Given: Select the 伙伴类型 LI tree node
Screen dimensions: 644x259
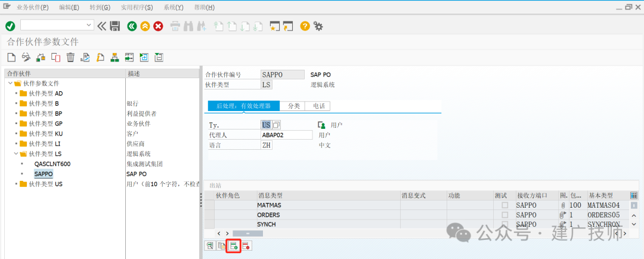Looking at the screenshot, I should (x=45, y=144).
